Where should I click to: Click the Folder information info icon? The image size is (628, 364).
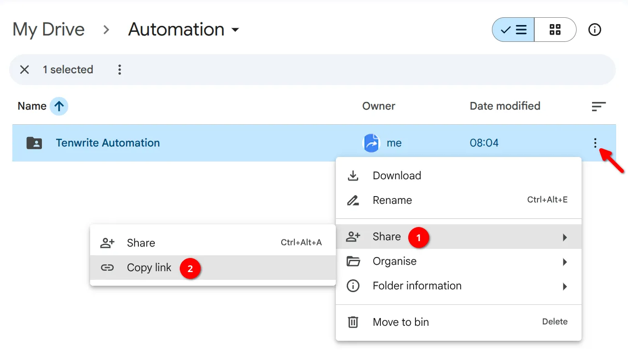(x=353, y=286)
